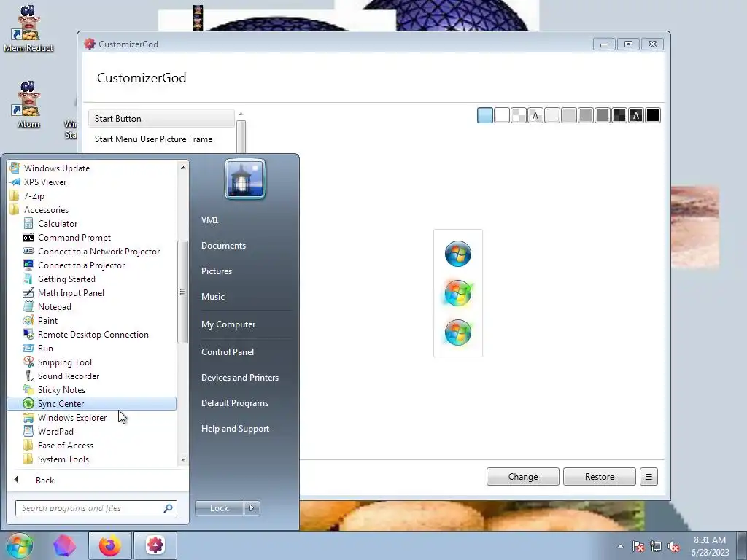
Task: Select Start Button category in CustomizerGod
Action: click(x=161, y=119)
